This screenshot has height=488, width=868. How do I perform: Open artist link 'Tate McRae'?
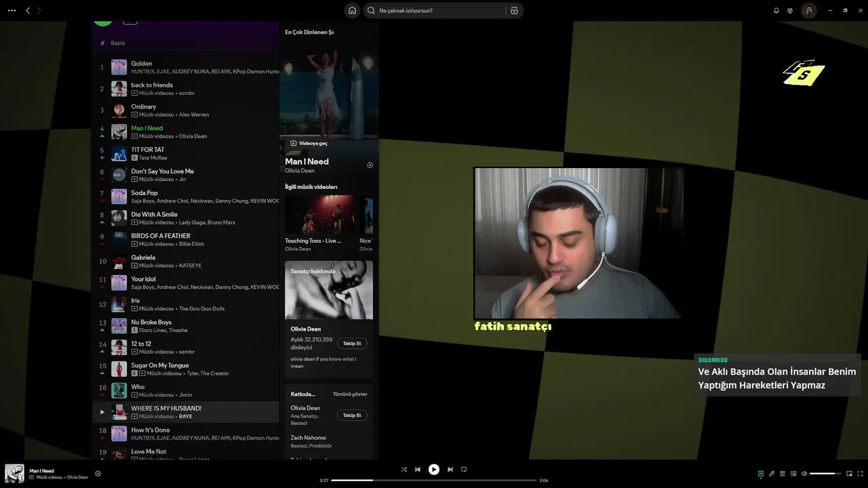coord(153,158)
